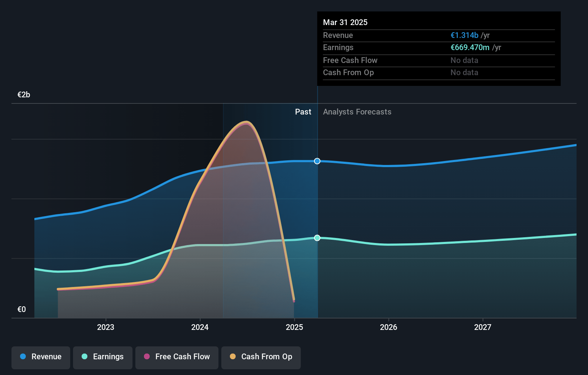The height and width of the screenshot is (375, 588).
Task: Click the Analysts Forecasts label
Action: [x=357, y=112]
